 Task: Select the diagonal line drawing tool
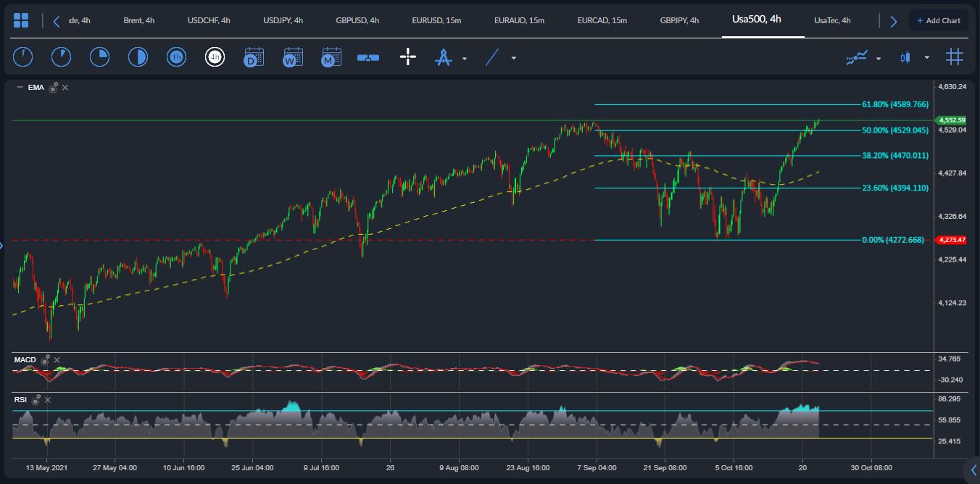tap(492, 57)
